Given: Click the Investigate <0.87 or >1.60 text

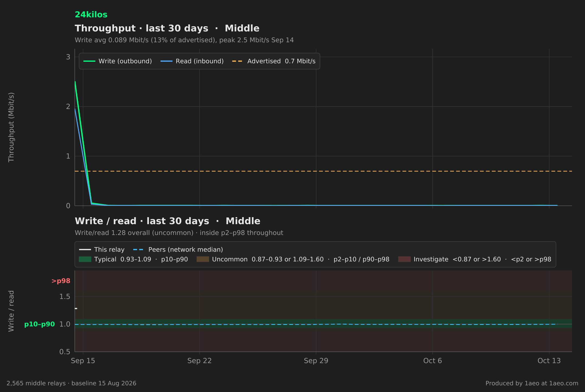Looking at the screenshot, I should (x=482, y=259).
